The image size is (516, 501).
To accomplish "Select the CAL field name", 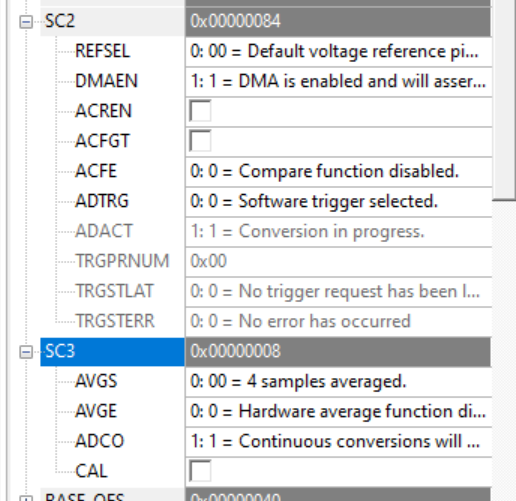I will 91,471.
